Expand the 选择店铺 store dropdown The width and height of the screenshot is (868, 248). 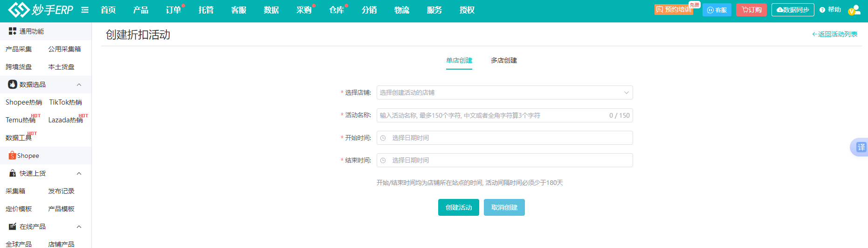pyautogui.click(x=504, y=92)
